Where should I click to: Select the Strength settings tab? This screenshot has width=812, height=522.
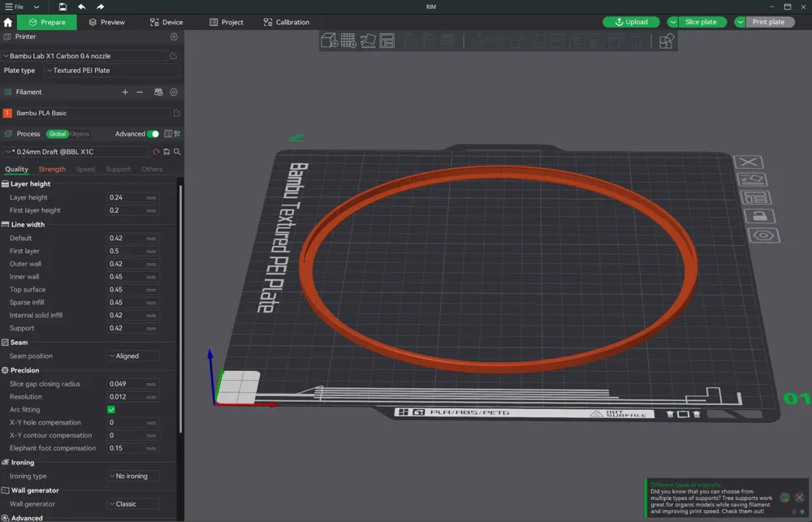pos(52,170)
